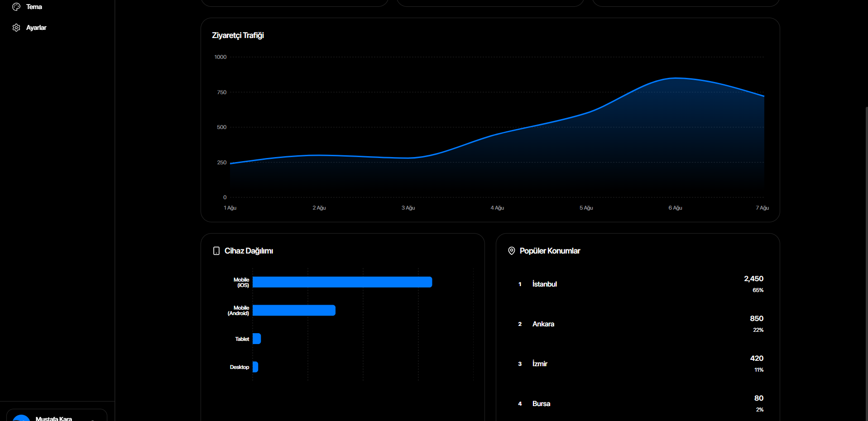Select the İzmir location row
868x421 pixels.
coord(638,364)
